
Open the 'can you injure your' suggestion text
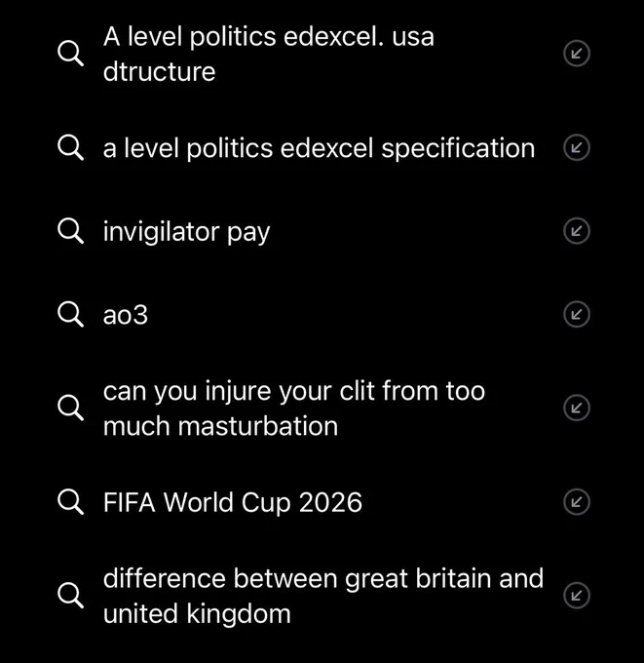click(x=294, y=408)
